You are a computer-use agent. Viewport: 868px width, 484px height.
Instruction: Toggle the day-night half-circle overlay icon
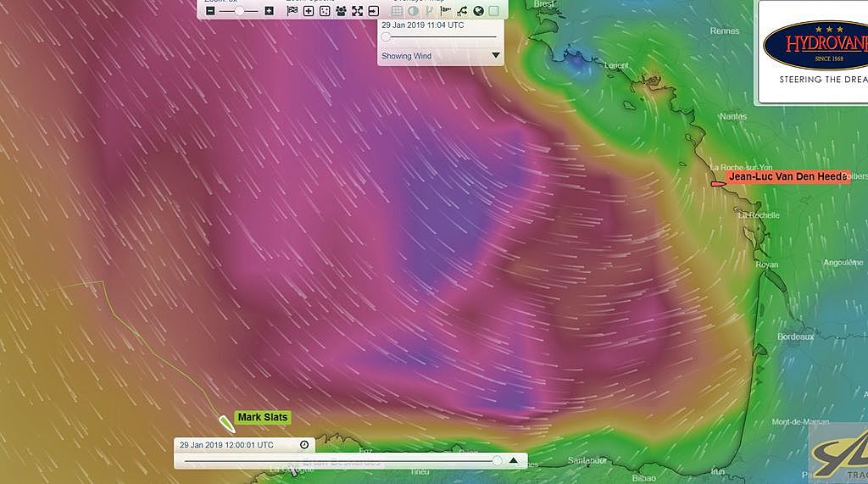[413, 10]
